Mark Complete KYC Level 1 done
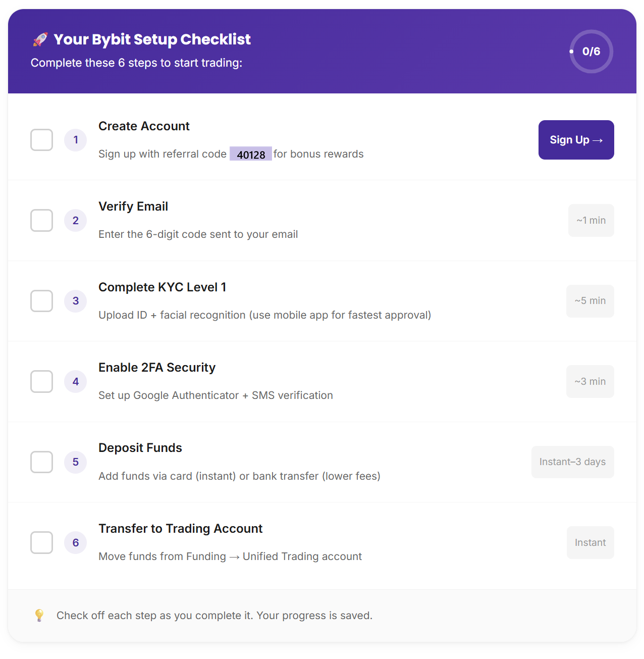 pos(42,301)
